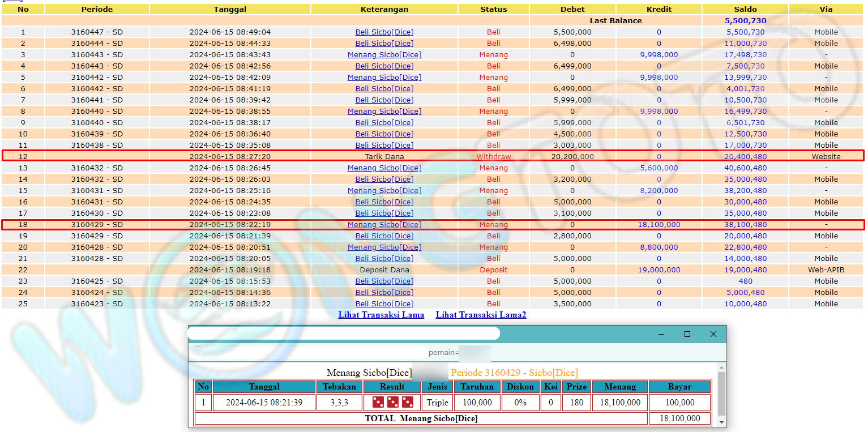Click the popup scrollbar up arrow

coord(721,369)
